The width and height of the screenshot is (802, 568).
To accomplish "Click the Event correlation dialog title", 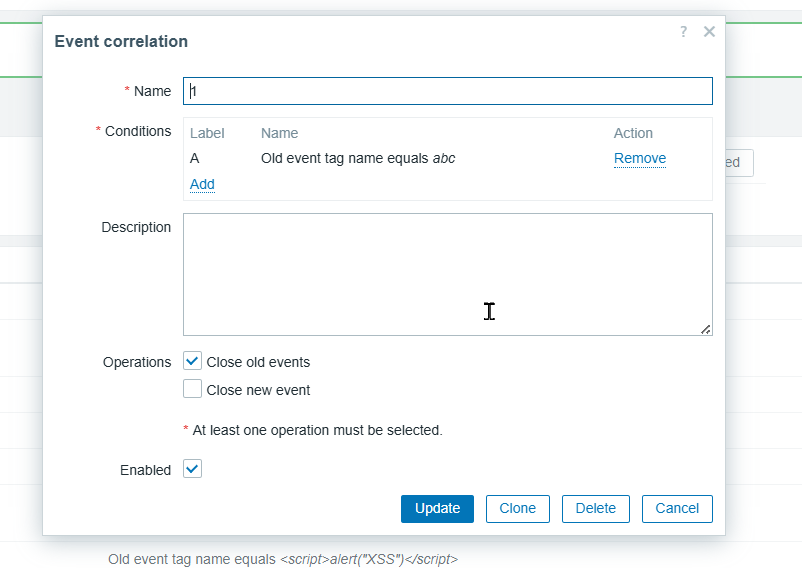I will click(121, 41).
